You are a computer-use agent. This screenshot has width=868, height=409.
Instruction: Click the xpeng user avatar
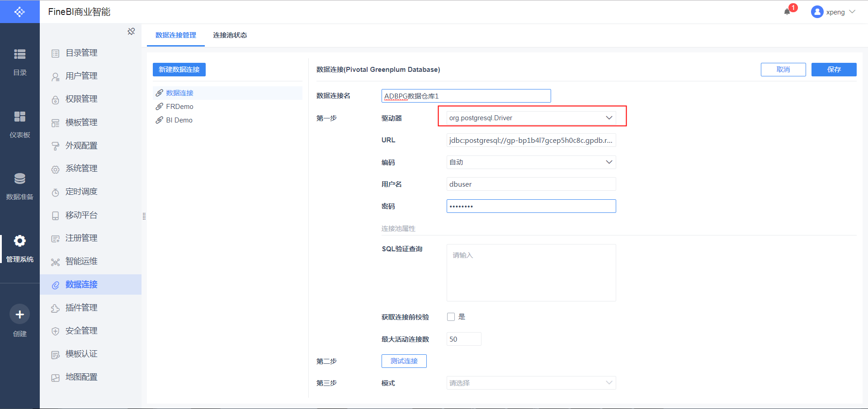[817, 12]
